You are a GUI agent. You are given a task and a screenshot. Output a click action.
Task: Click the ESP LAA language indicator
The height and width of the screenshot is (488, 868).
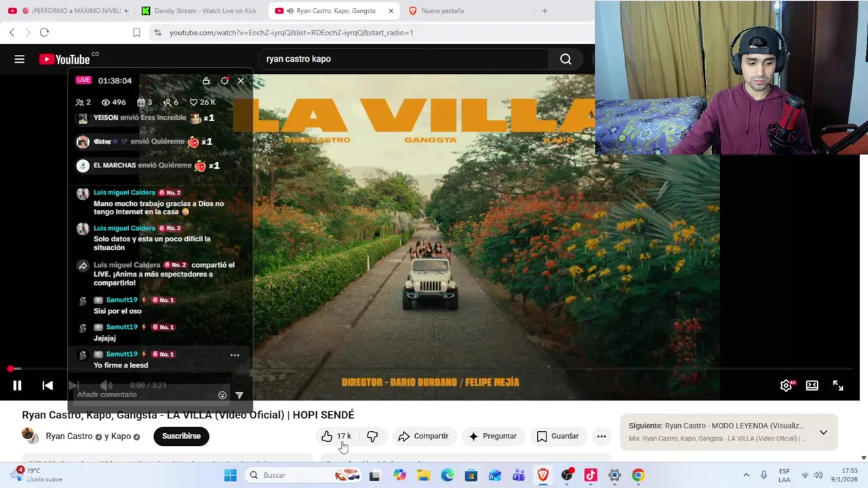[785, 475]
